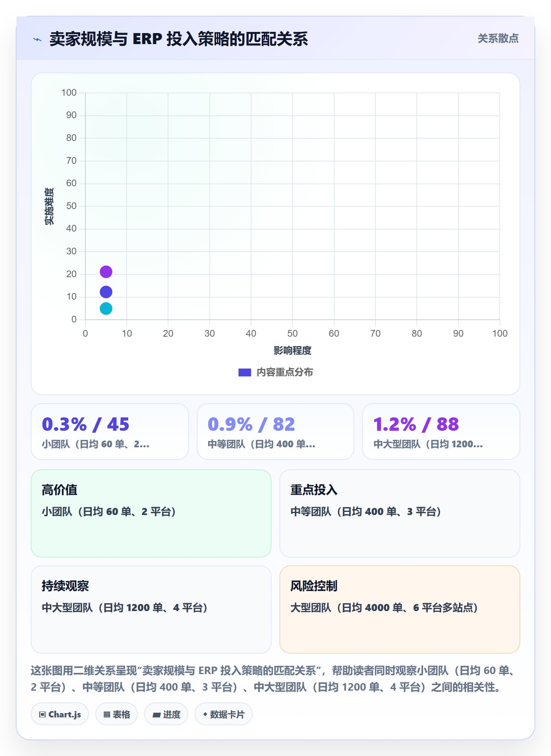This screenshot has height=756, width=551.
Task: Click the Chart.js tag chip
Action: click(60, 714)
